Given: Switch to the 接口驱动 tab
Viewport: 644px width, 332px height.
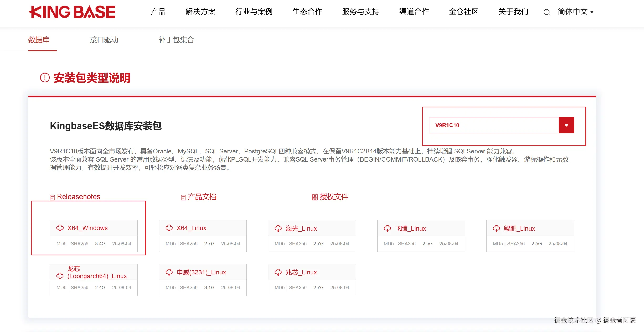Looking at the screenshot, I should pos(104,40).
